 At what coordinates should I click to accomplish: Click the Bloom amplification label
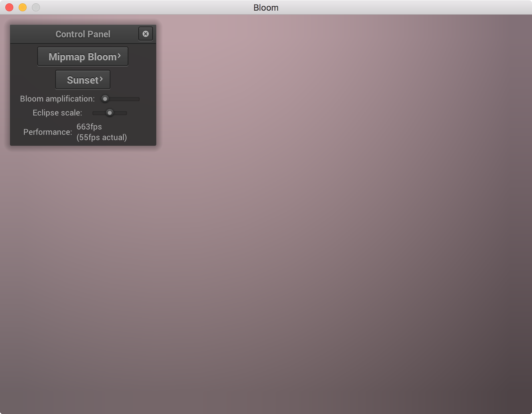[x=57, y=99]
